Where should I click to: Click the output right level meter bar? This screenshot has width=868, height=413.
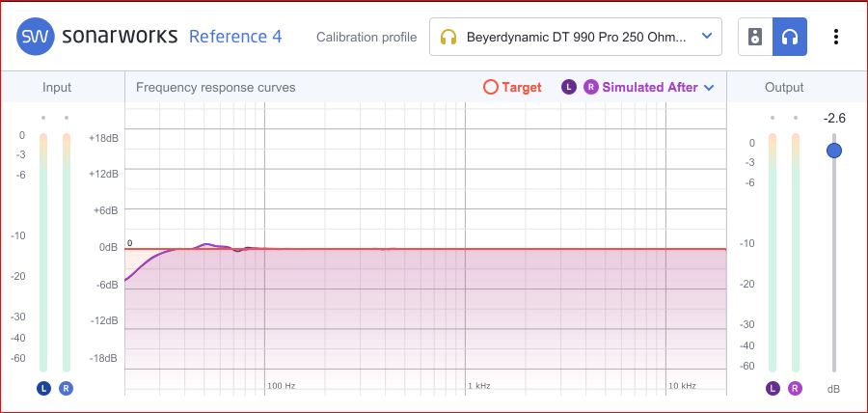pos(796,253)
